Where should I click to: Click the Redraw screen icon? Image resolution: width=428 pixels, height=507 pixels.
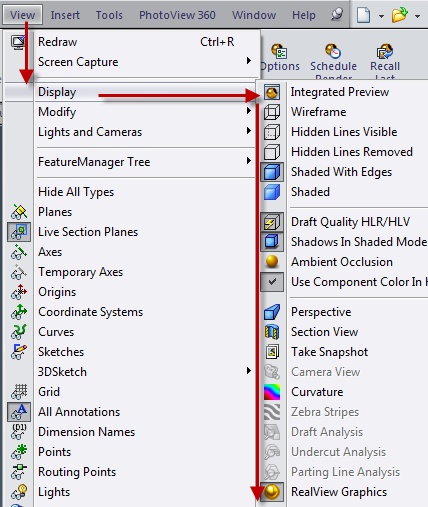(19, 43)
